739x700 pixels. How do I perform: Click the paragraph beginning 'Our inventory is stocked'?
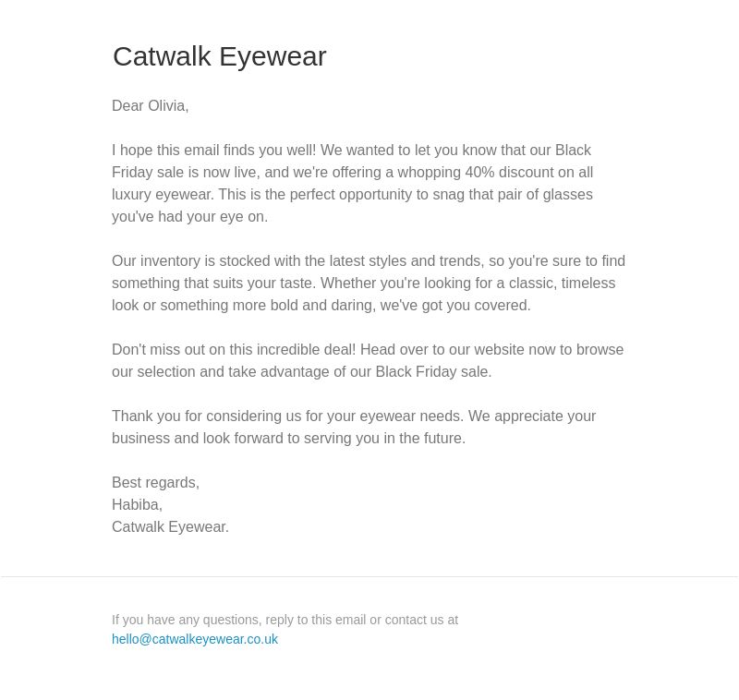click(369, 284)
